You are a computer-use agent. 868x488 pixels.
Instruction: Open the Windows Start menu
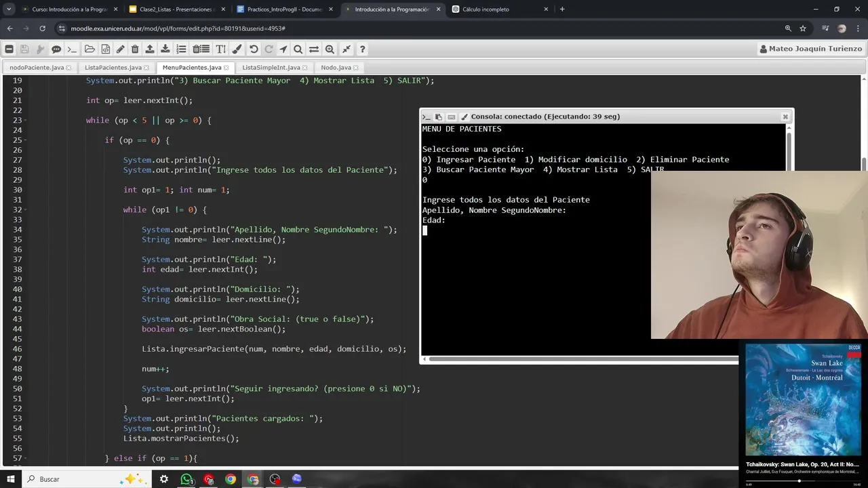tap(11, 479)
